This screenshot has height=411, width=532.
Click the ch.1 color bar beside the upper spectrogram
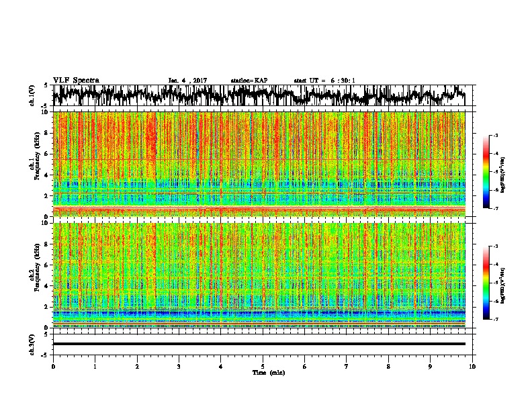(486, 172)
